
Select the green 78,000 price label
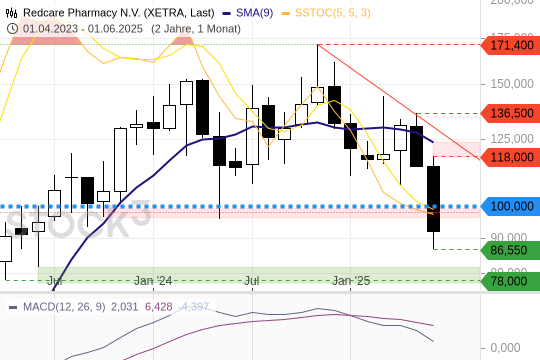510,281
